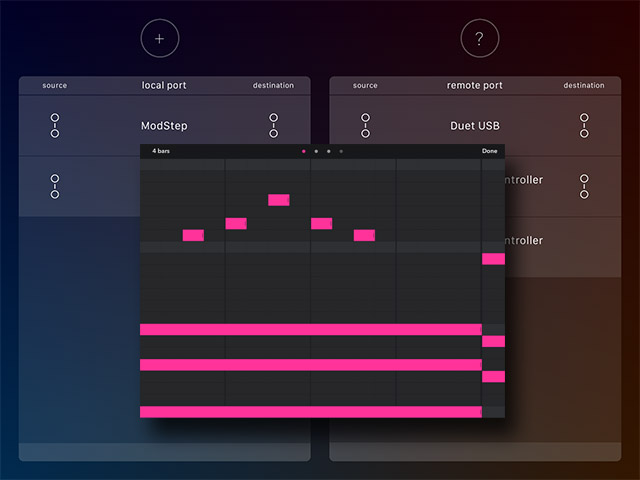
Task: Select the bottom long sustained pink note
Action: coord(310,411)
